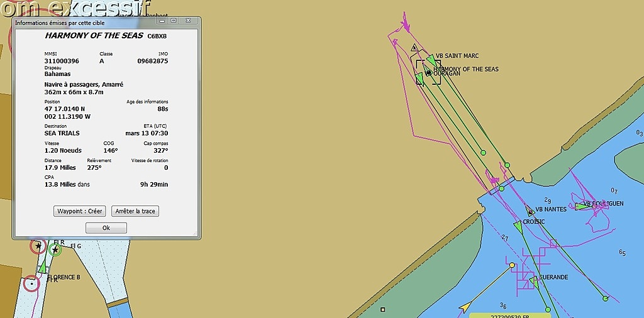
Task: Click the red circle buoy below FLORENCE B
Action: (x=31, y=283)
